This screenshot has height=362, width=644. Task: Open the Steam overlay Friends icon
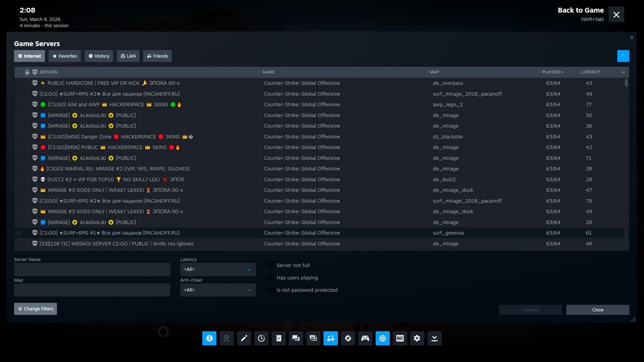point(331,338)
